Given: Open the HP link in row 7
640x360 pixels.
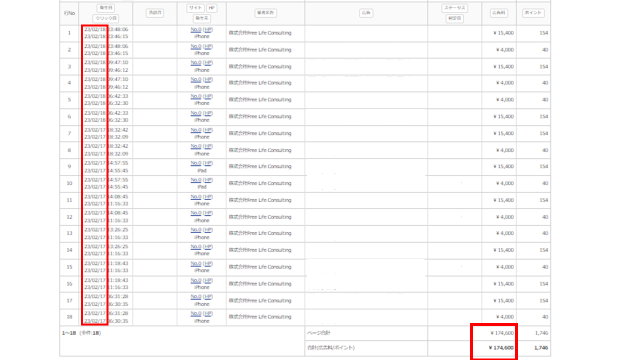Looking at the screenshot, I should point(208,130).
